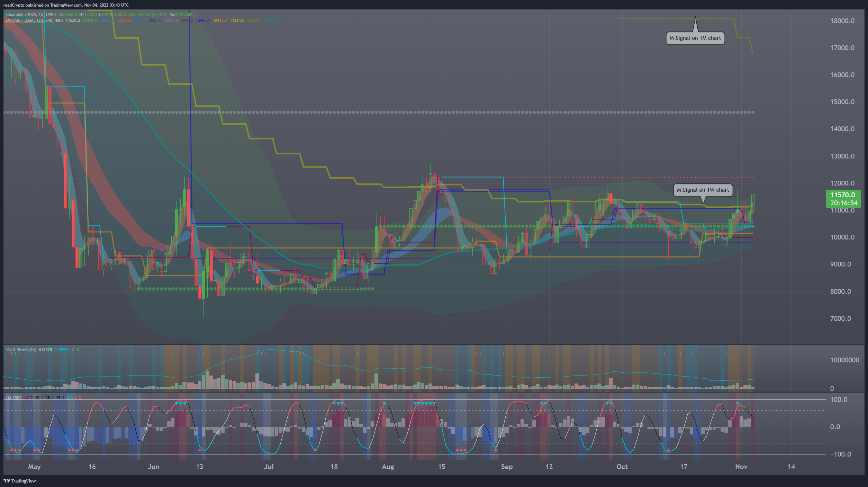The width and height of the screenshot is (868, 487).
Task: Click the May label on time axis
Action: [x=34, y=467]
